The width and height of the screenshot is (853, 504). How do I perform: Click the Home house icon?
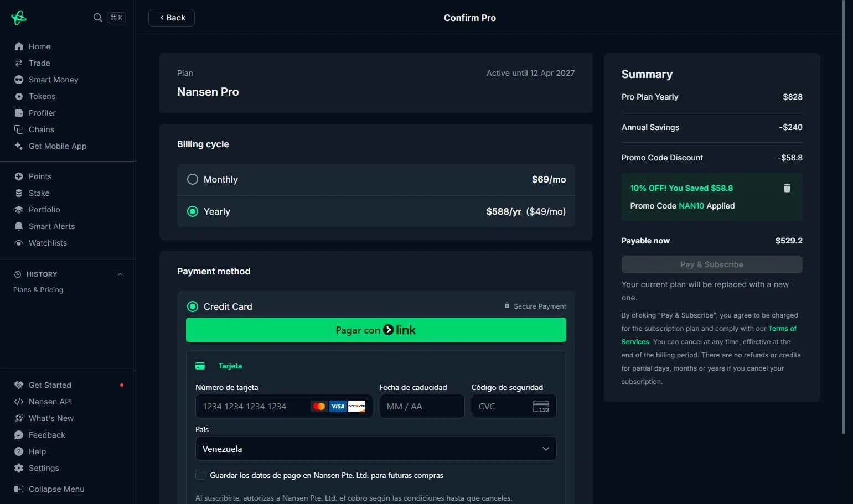[x=19, y=46]
